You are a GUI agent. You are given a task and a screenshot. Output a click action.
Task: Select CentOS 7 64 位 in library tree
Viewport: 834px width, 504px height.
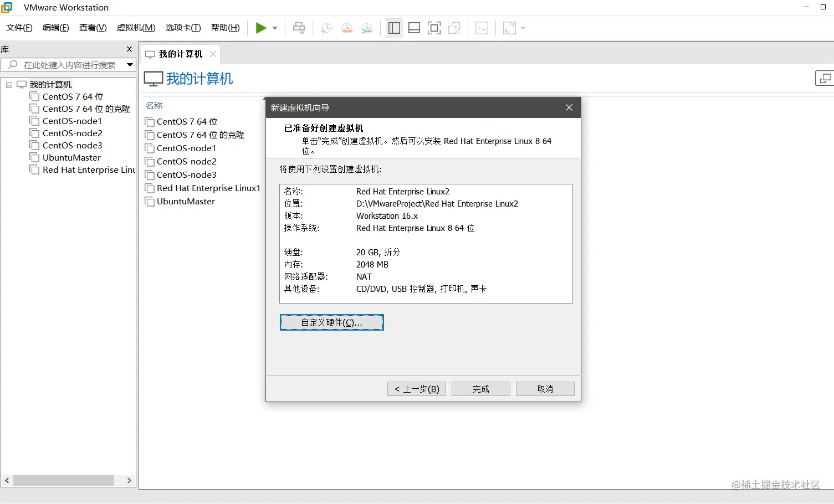(73, 96)
